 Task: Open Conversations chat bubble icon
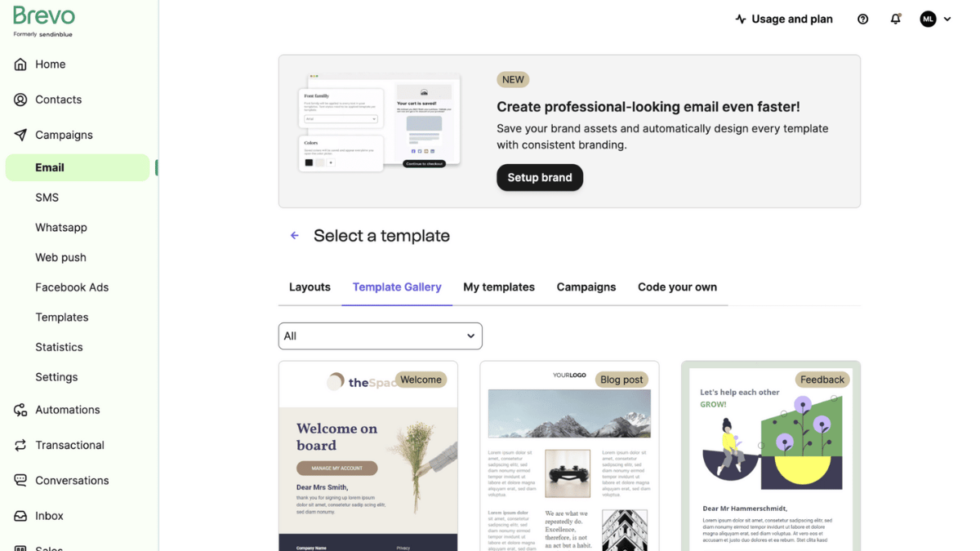[20, 480]
